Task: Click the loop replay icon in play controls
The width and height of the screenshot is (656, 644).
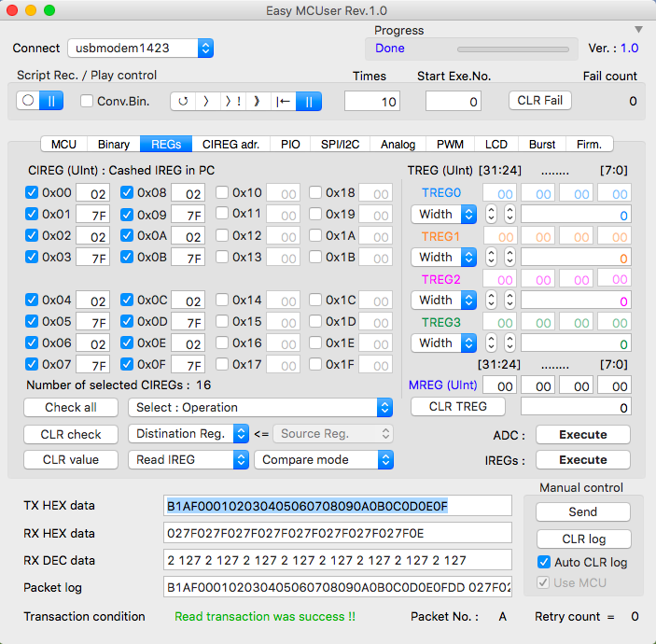Action: pos(183,101)
